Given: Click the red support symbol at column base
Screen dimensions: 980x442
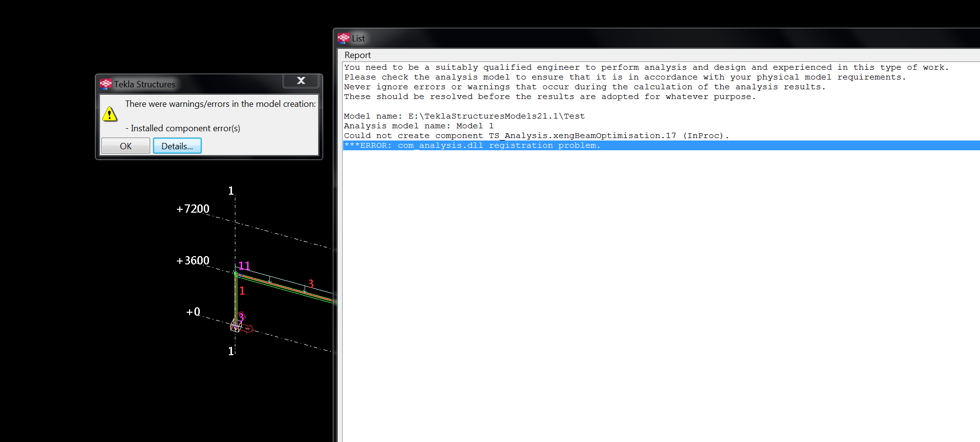Looking at the screenshot, I should pyautogui.click(x=249, y=328).
